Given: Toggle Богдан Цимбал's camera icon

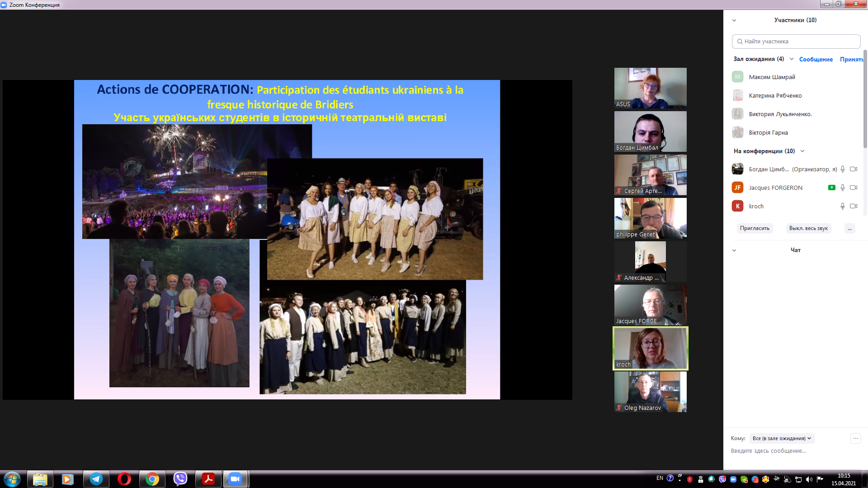Looking at the screenshot, I should pyautogui.click(x=854, y=169).
